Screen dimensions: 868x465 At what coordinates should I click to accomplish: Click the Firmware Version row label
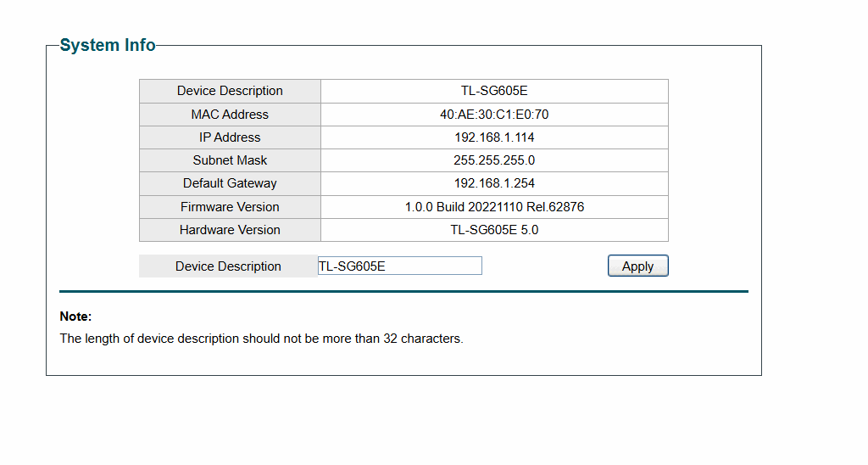(x=230, y=207)
